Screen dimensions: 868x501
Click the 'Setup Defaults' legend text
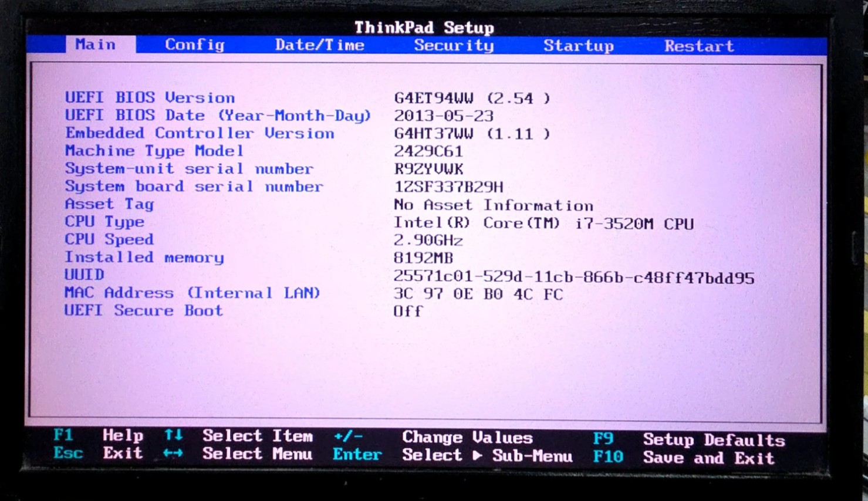click(714, 440)
